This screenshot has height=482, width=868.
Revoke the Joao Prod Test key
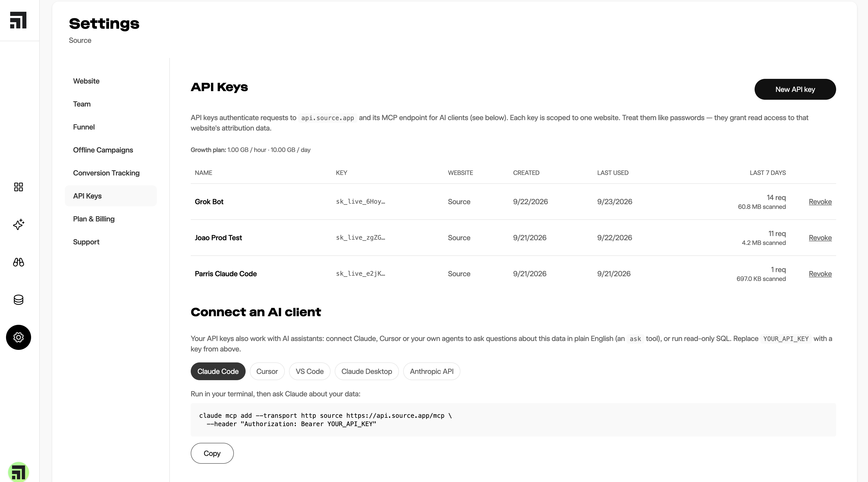point(820,238)
